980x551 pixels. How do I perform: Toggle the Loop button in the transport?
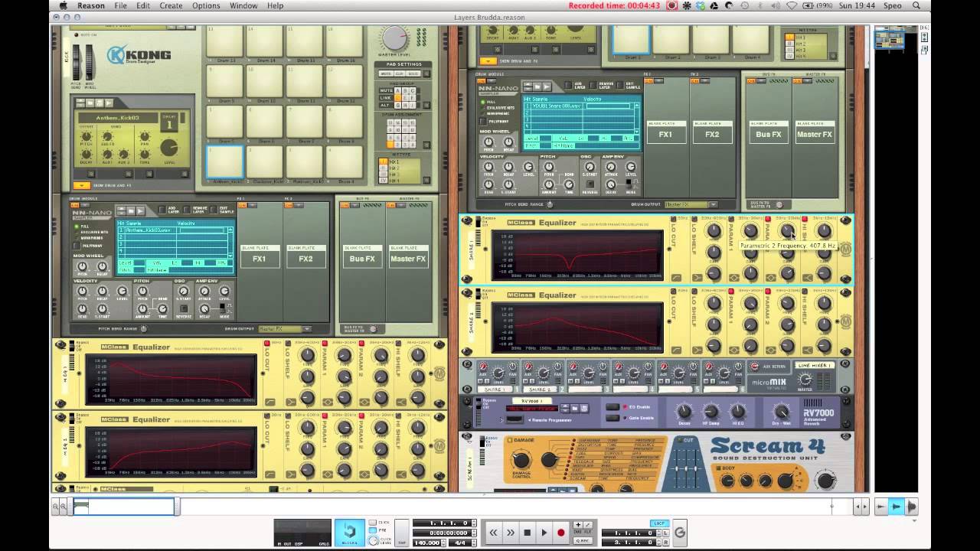[x=659, y=523]
